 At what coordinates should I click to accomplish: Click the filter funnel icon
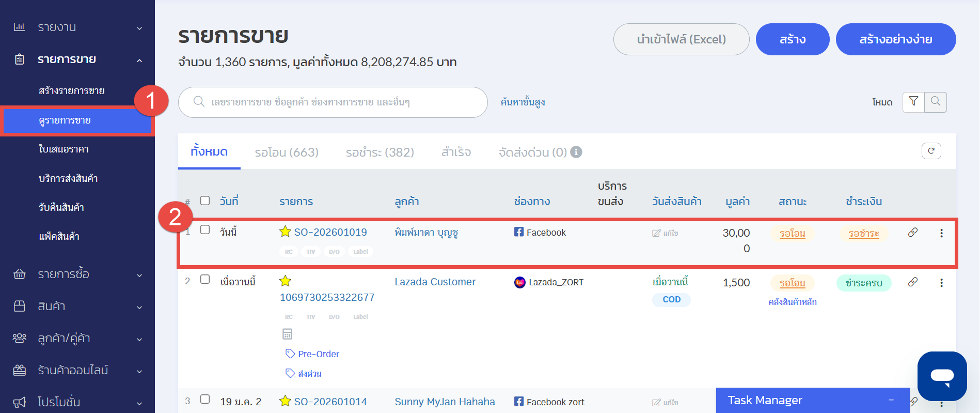913,102
